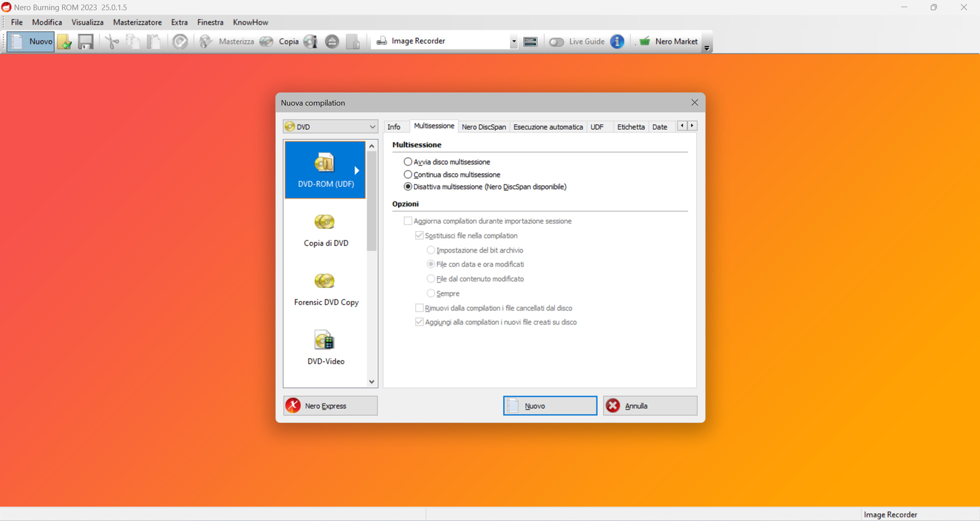The height and width of the screenshot is (521, 980).
Task: Select Avvia disco multisessione
Action: point(408,161)
